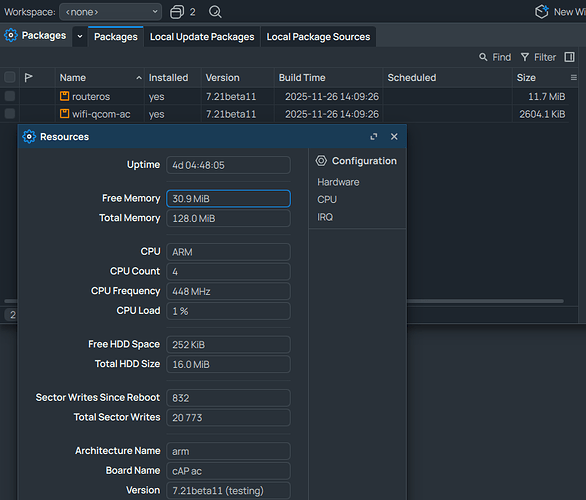
Task: Toggle the column layout icon beside Filter
Action: point(569,57)
